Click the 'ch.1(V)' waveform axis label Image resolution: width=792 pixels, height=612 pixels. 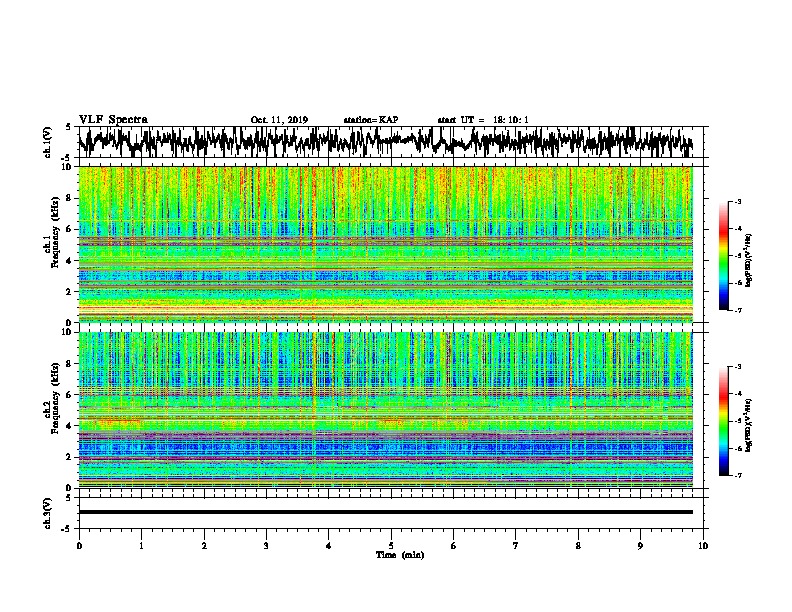(x=48, y=142)
